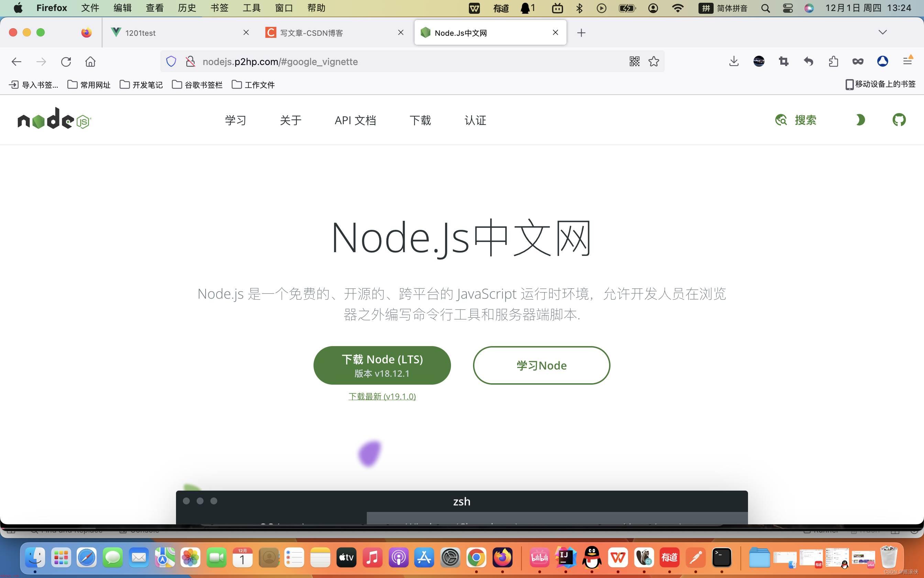Expand the list all tabs chevron

883,32
